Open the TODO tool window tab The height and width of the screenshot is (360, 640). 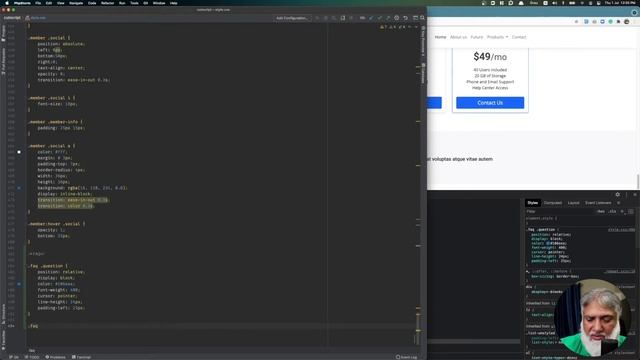coord(32,357)
